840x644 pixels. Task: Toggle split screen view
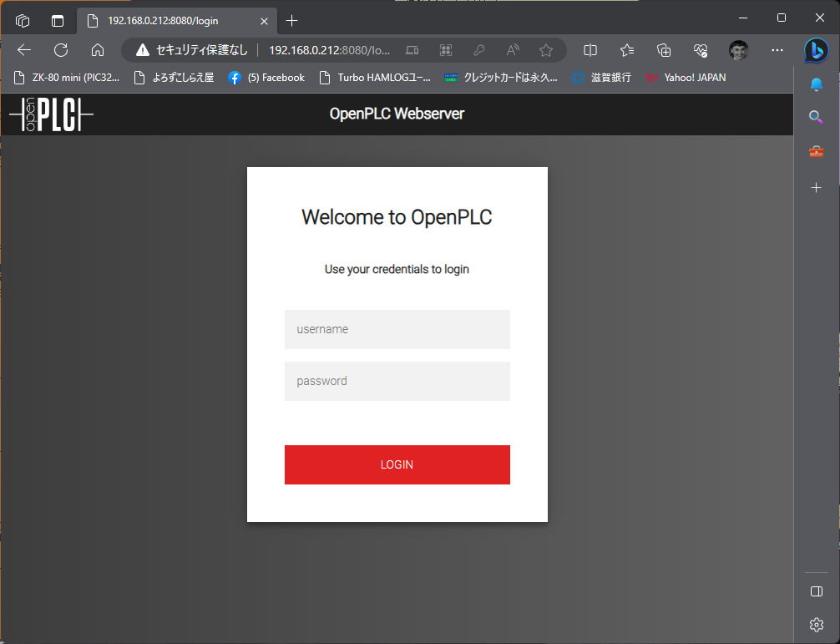(x=590, y=50)
